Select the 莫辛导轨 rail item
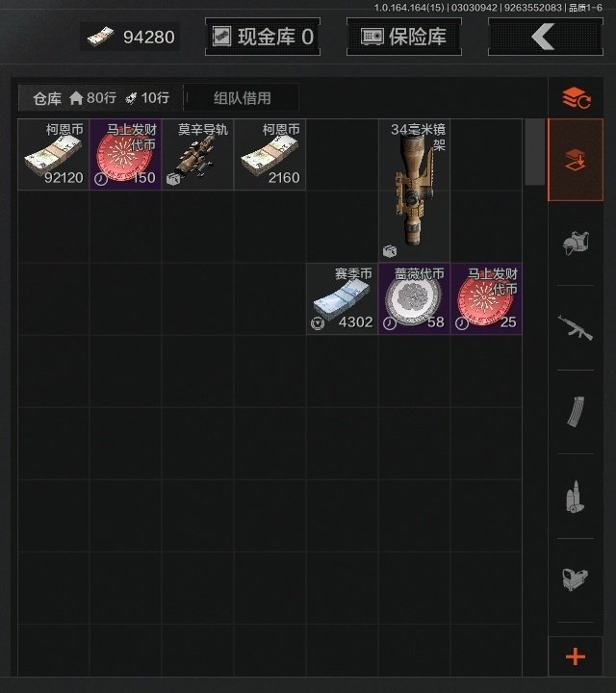Viewport: 616px width, 693px height. (x=197, y=154)
